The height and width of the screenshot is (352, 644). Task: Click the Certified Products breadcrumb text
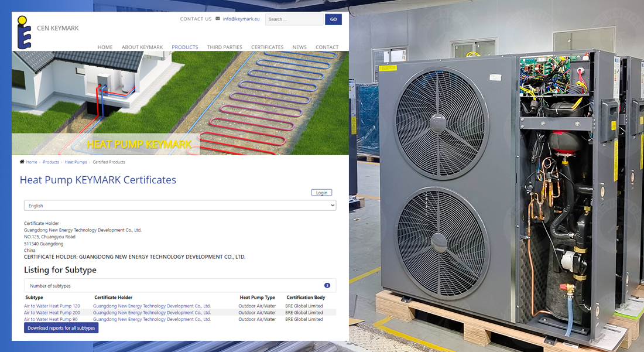click(109, 162)
